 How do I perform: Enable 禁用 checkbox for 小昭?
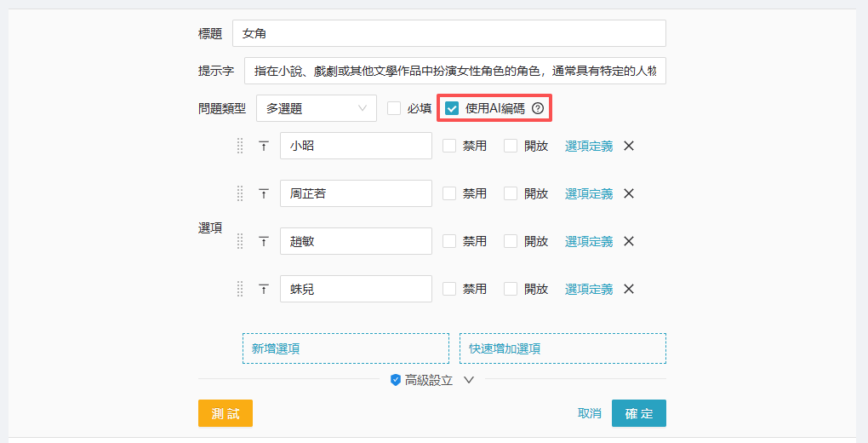pos(449,146)
